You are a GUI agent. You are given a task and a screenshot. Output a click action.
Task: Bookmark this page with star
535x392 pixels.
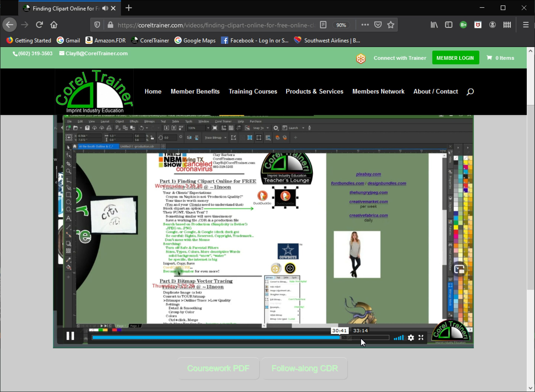(391, 25)
